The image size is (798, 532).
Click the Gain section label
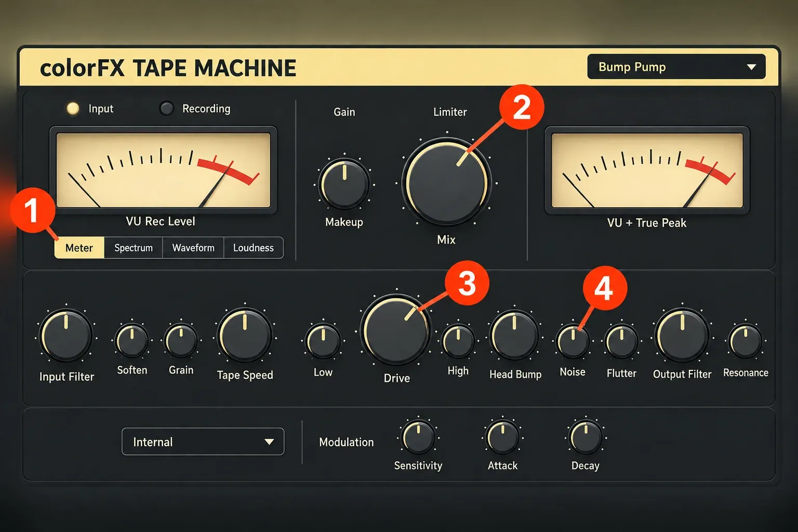coord(344,112)
